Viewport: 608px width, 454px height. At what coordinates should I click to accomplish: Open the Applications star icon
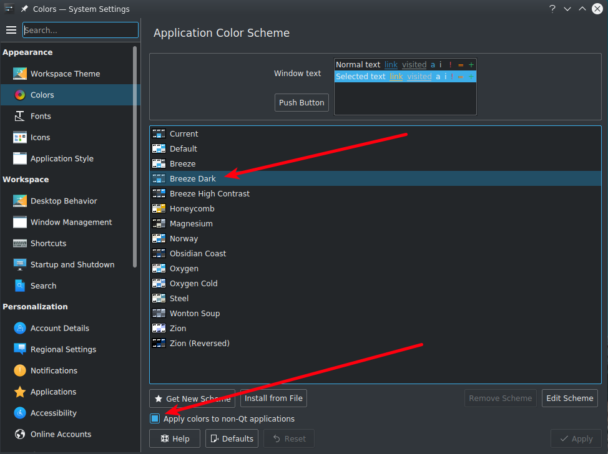pos(20,392)
